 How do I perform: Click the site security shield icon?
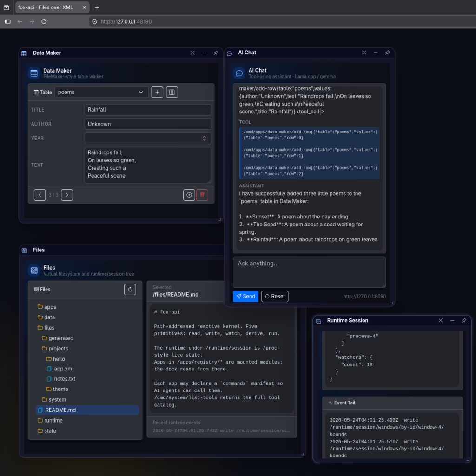(95, 21)
